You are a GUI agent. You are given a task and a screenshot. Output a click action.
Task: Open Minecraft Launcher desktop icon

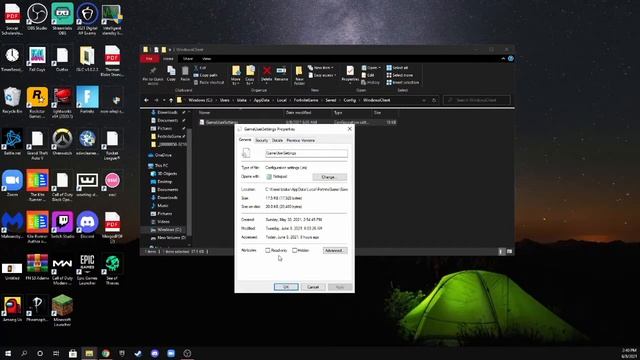[x=62, y=311]
